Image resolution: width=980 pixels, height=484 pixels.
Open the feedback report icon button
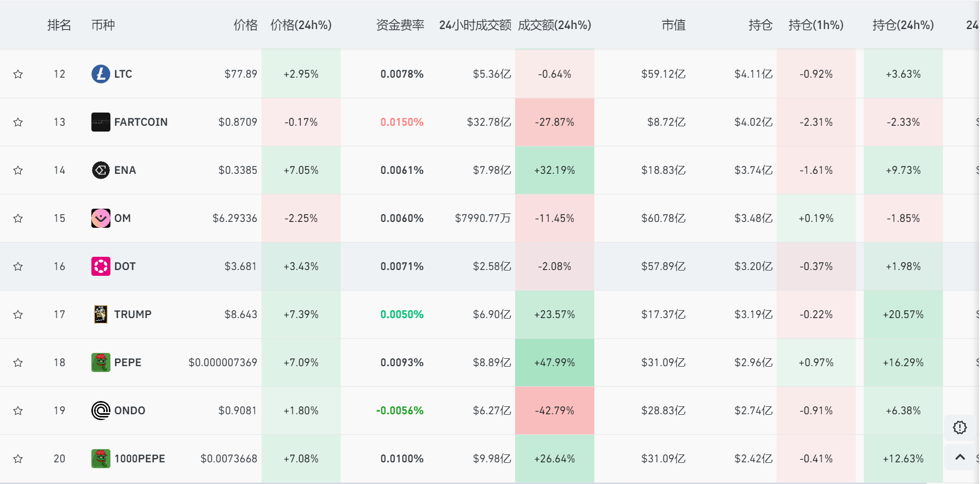pyautogui.click(x=959, y=427)
